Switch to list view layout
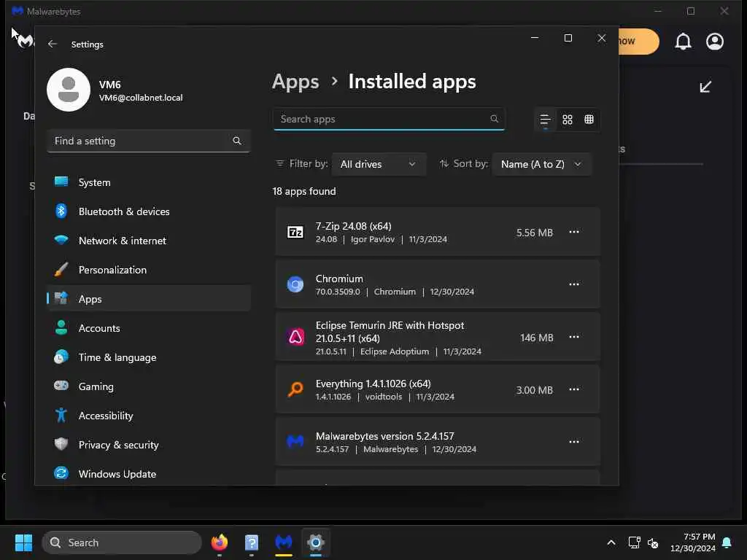 [545, 120]
